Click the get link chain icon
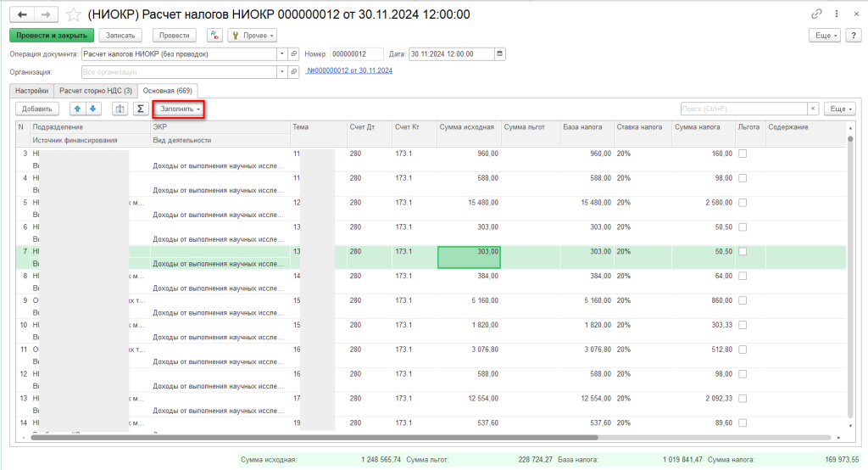The height and width of the screenshot is (470, 868). pyautogui.click(x=816, y=14)
